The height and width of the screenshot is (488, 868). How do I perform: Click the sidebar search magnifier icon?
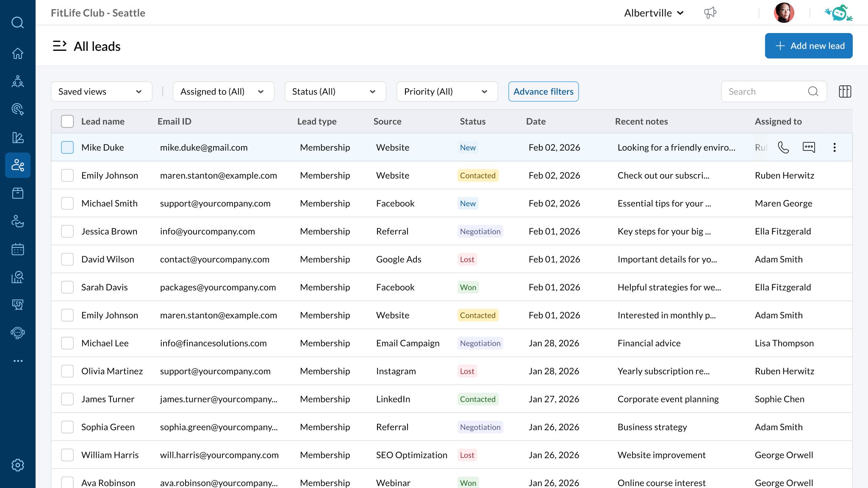click(x=18, y=22)
